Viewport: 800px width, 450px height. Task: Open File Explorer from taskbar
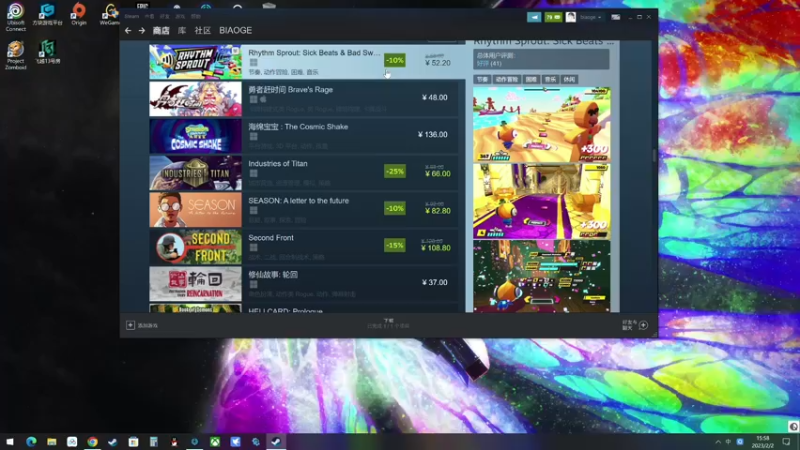click(x=52, y=442)
